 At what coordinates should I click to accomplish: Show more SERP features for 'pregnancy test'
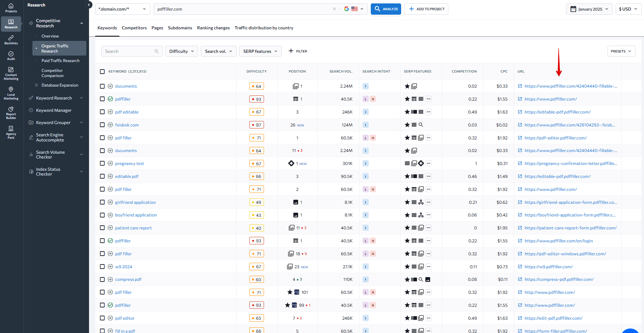[428, 163]
